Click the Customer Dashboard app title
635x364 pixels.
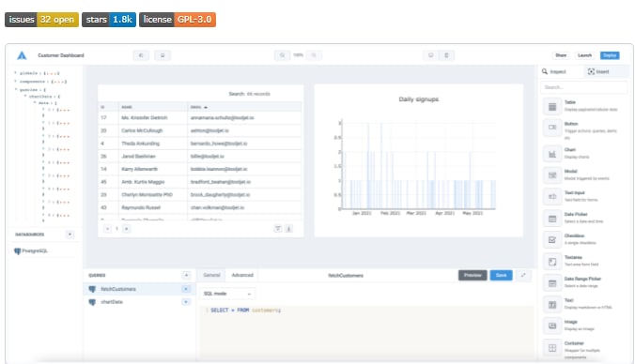click(61, 55)
